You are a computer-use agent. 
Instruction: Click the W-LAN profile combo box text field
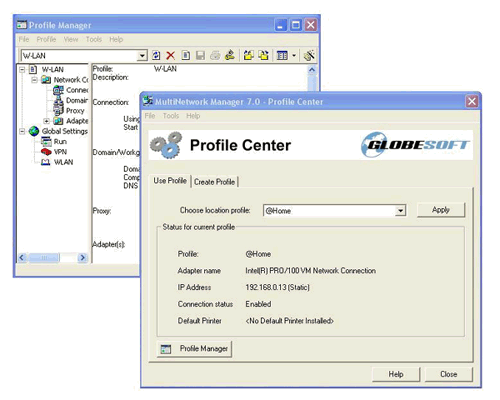click(79, 55)
